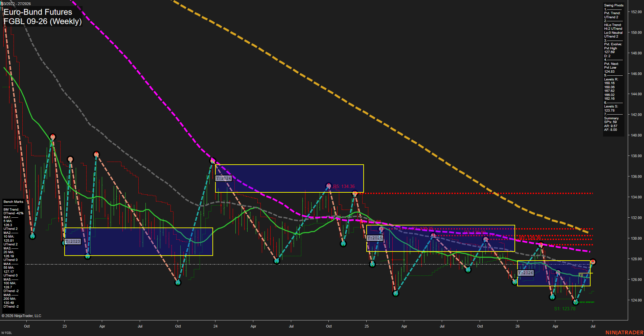Screen dimensions: 644x336
Task: Click the SP's: 59 summary value
Action: pos(610,122)
